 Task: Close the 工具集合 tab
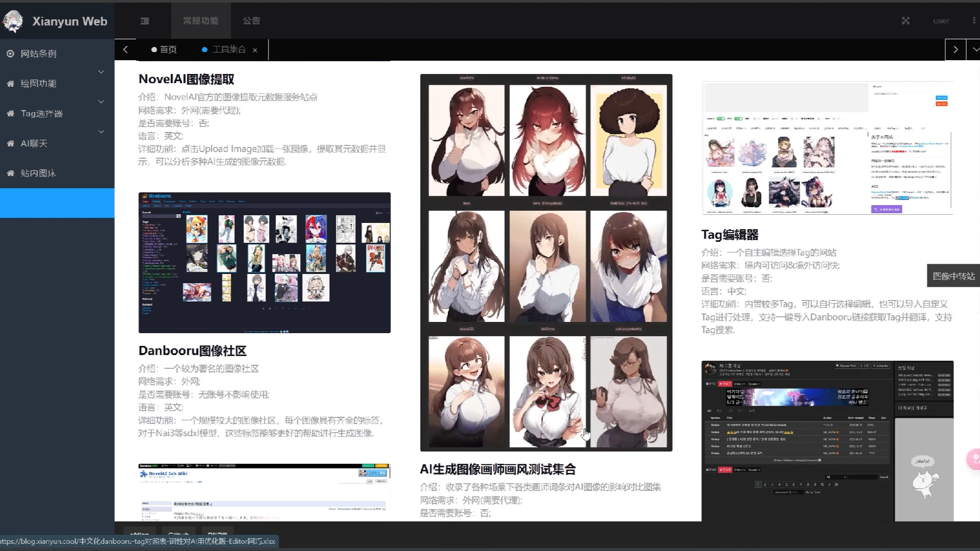click(x=255, y=50)
